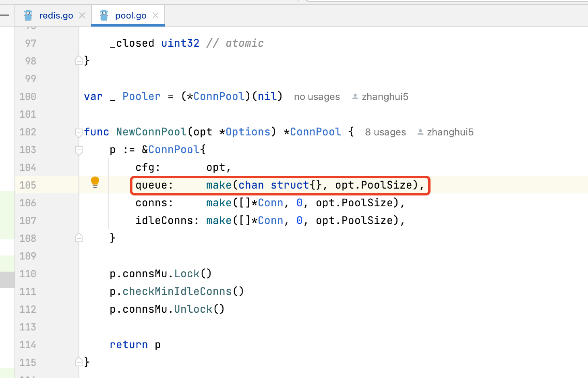Click the uint32 type on line 97

point(180,43)
